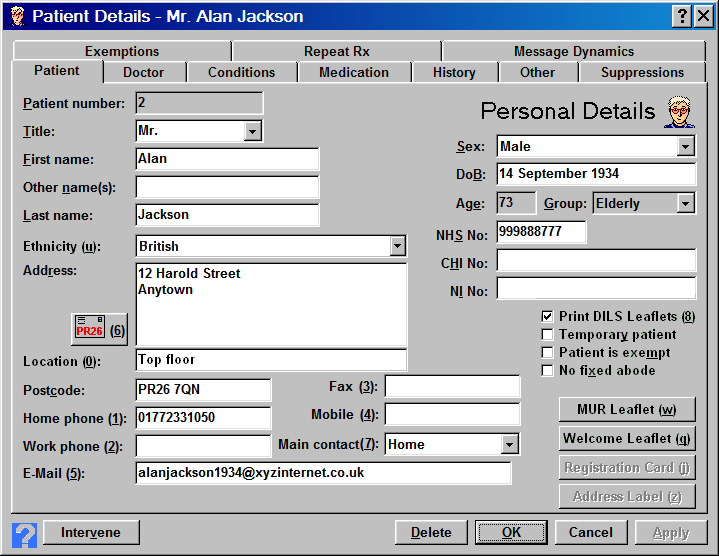Expand the Ethnicity dropdown
The image size is (719, 556).
click(398, 247)
